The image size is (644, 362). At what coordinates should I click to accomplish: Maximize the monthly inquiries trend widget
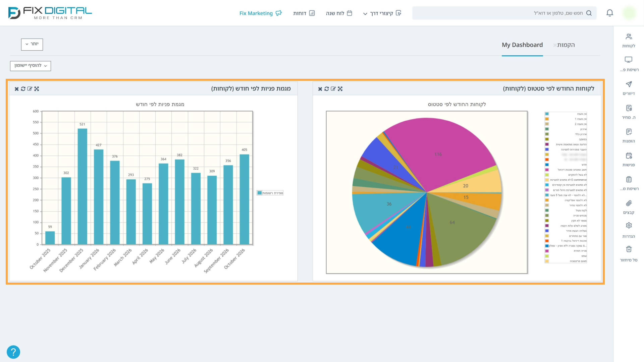(37, 89)
